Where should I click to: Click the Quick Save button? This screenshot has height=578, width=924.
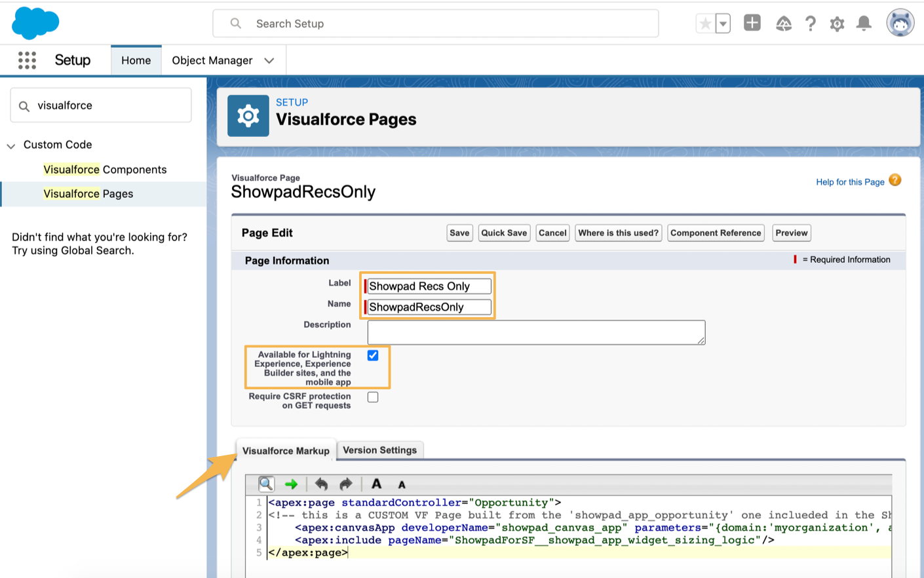[503, 233]
